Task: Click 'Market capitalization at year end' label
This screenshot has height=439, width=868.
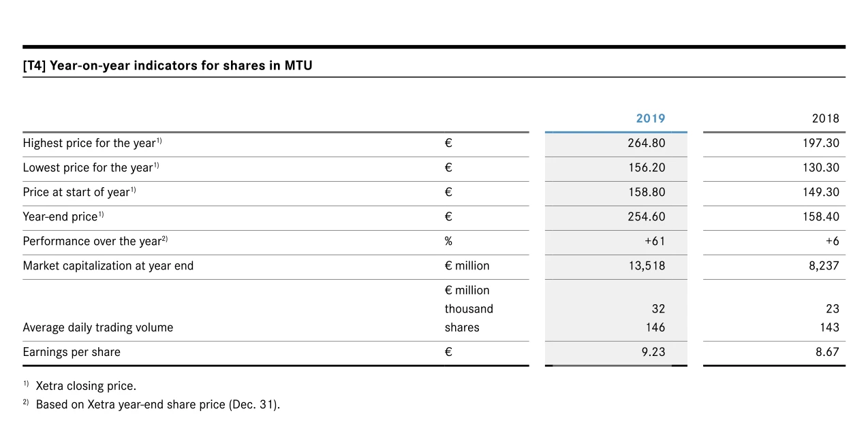Action: click(108, 265)
